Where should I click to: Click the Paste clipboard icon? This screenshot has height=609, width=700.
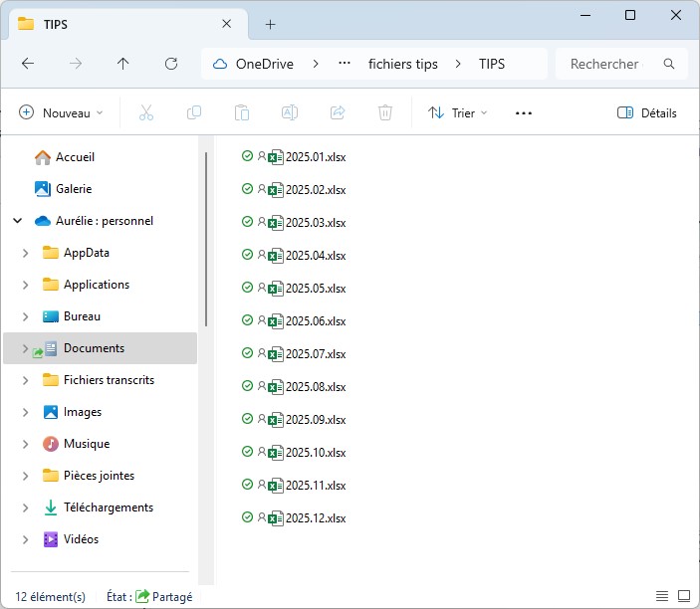(x=242, y=112)
